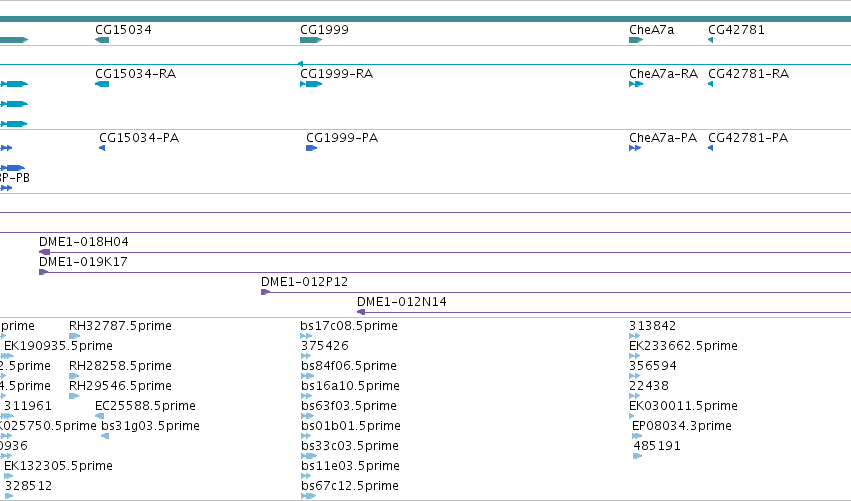Select EST label 311961
851x501 pixels.
click(28, 406)
